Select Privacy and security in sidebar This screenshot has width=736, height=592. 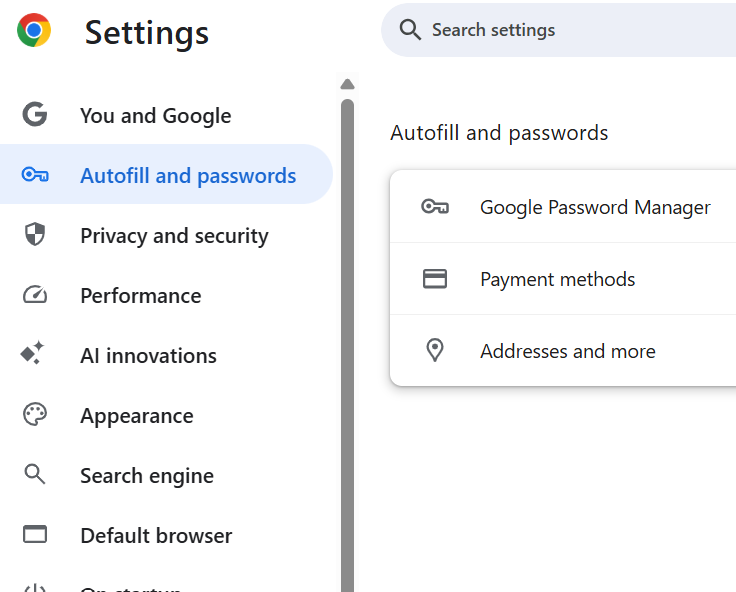tap(174, 236)
